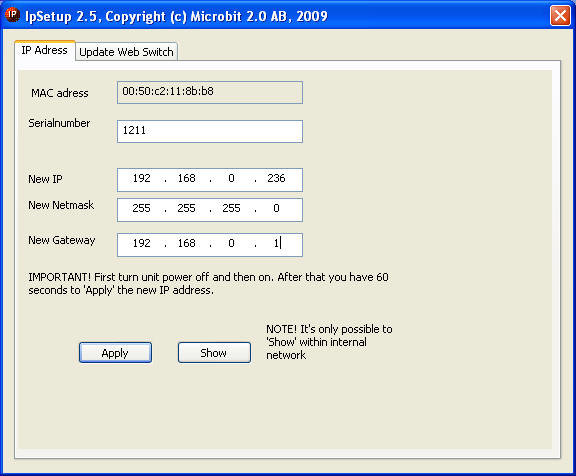
Task: Select last octet 0 of New Netmask
Action: [276, 208]
